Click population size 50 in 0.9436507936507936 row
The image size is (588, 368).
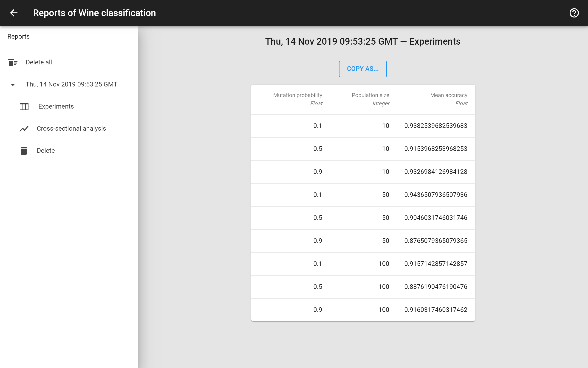click(x=386, y=195)
